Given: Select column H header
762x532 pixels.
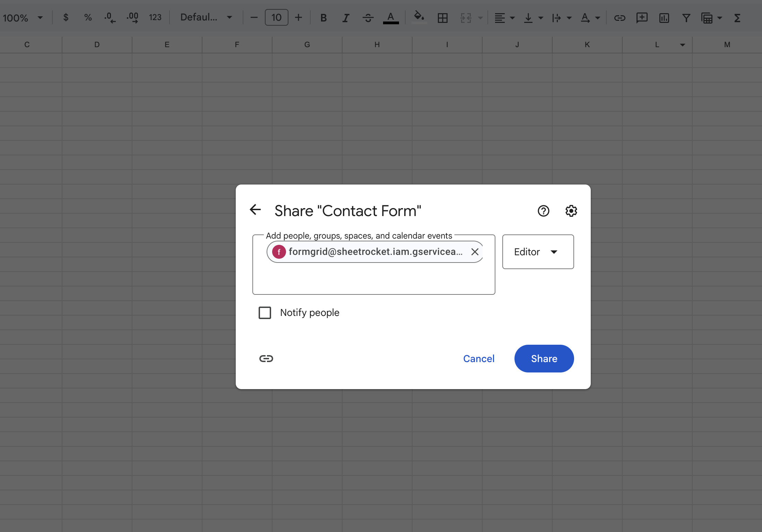Looking at the screenshot, I should click(x=377, y=44).
